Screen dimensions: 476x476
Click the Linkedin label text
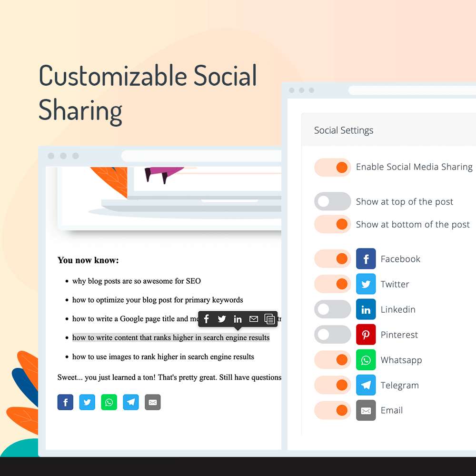pos(398,309)
